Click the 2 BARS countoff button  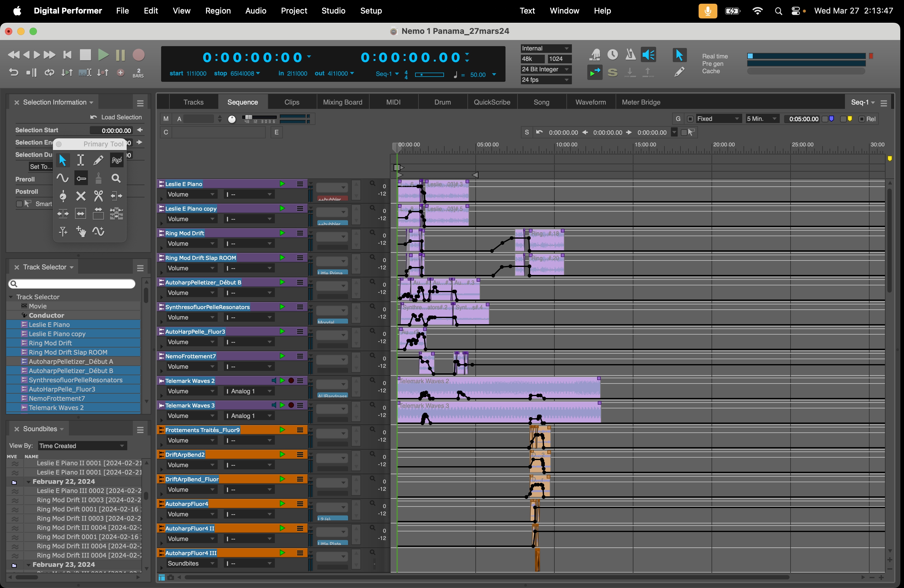tap(138, 73)
